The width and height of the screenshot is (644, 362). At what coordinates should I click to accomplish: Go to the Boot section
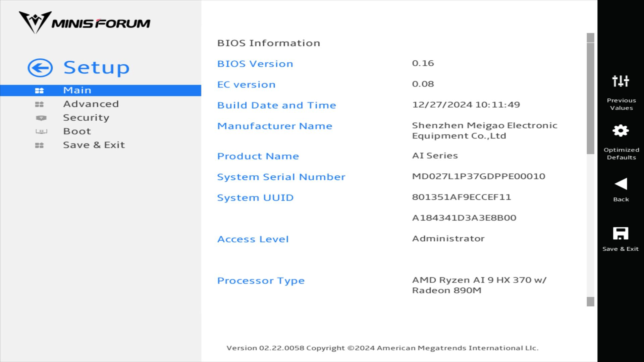(x=77, y=131)
